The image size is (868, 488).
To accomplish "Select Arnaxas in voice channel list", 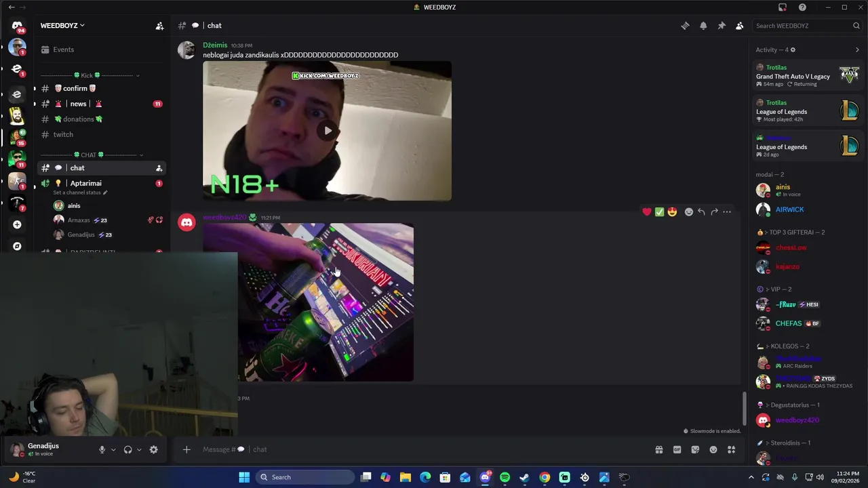I will [x=79, y=220].
